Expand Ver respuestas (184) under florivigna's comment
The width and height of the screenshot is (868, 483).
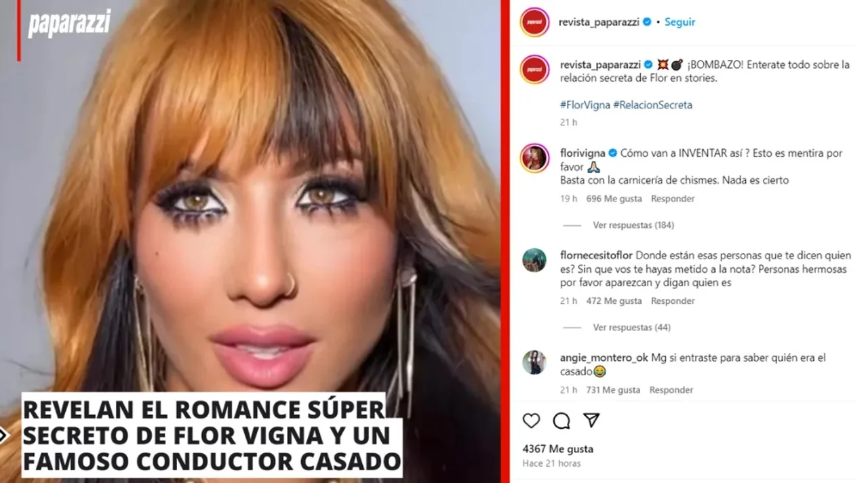[x=633, y=225]
